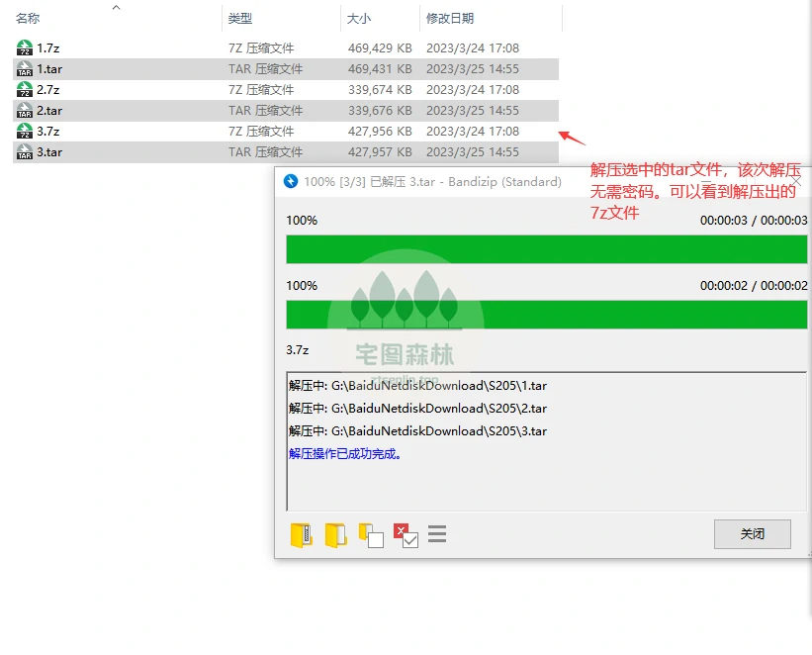Image resolution: width=812 pixels, height=655 pixels.
Task: Click the Bandizip logo in title bar
Action: 291,181
